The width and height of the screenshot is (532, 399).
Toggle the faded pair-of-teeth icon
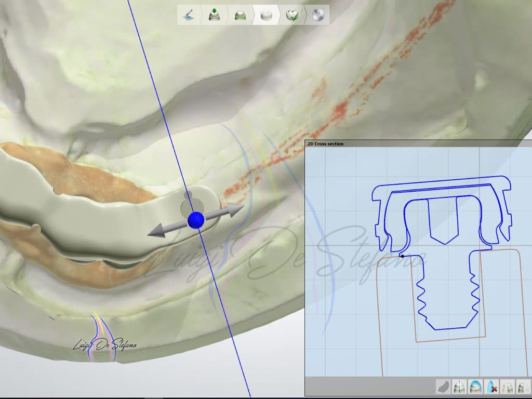click(x=507, y=387)
